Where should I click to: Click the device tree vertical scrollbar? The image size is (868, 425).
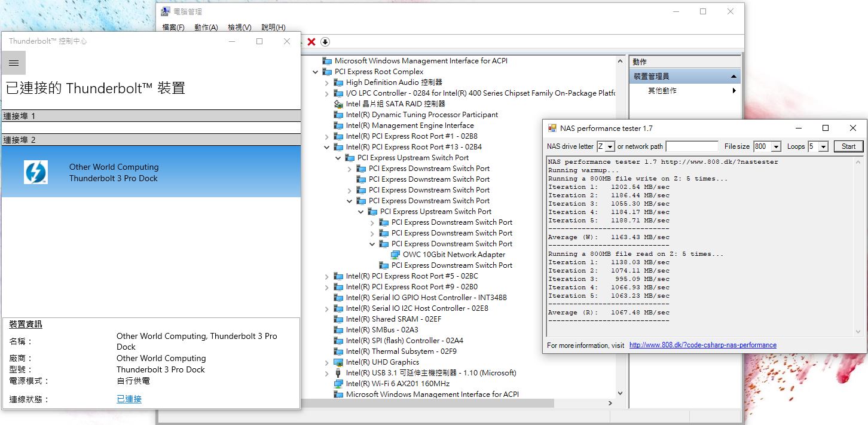click(620, 227)
